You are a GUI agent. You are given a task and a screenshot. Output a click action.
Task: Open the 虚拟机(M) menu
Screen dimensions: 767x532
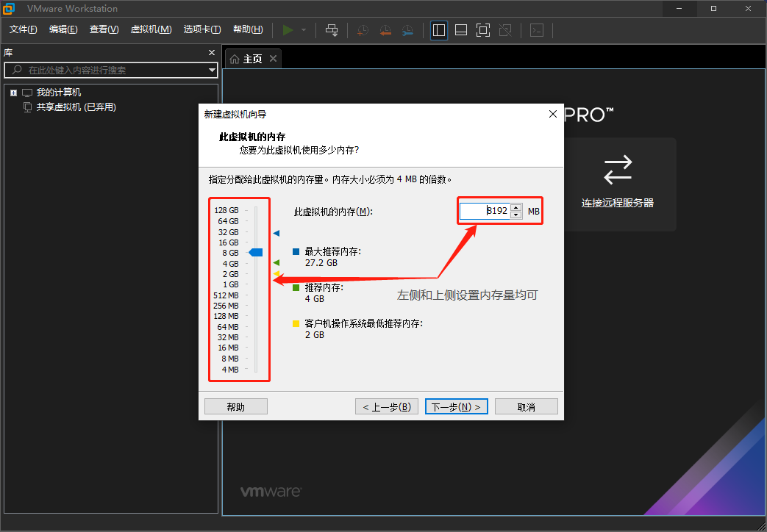151,29
